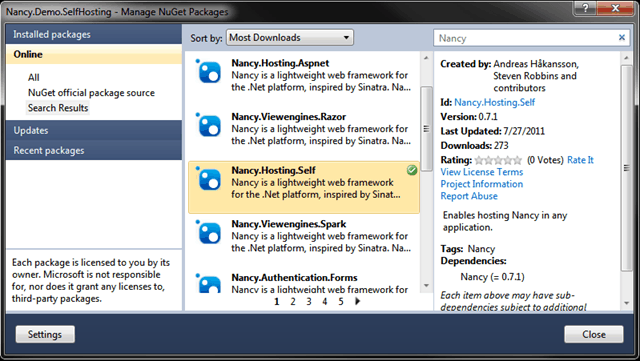Select the Nancy.Hosting.Self package title
Image resolution: width=640 pixels, height=361 pixels.
pos(273,170)
